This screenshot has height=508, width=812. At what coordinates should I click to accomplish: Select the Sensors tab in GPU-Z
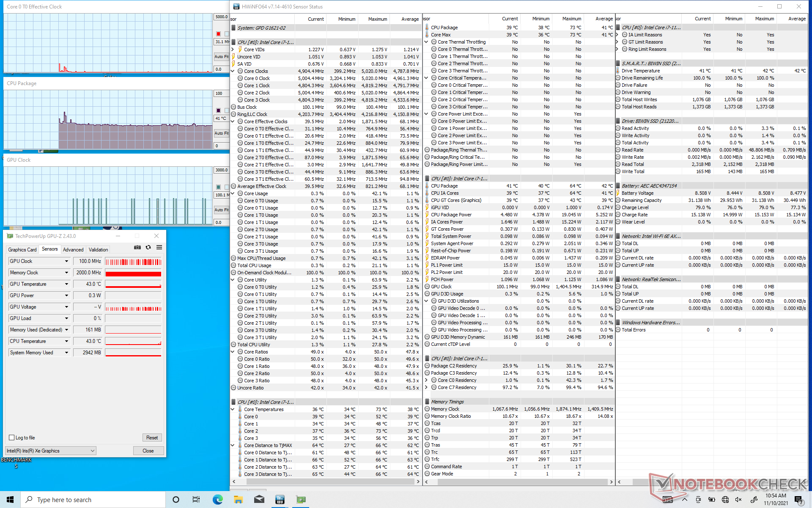tap(50, 249)
